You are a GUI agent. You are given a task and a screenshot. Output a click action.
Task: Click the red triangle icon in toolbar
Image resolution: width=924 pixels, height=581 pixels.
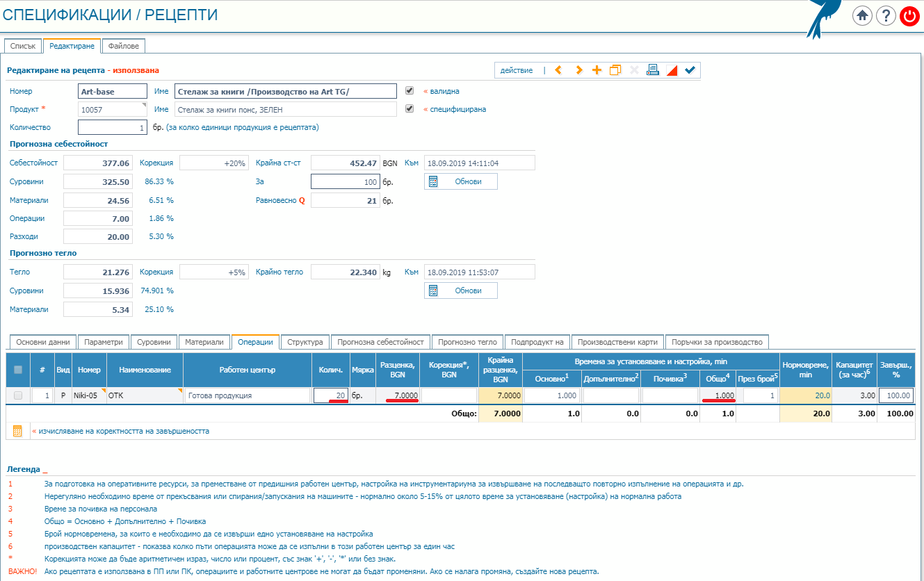(x=672, y=70)
